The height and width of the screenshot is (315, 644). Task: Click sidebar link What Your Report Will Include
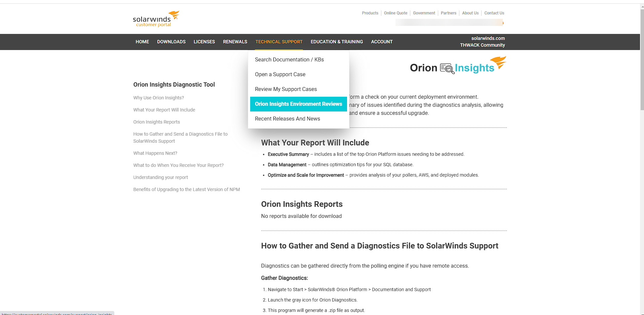tap(164, 110)
